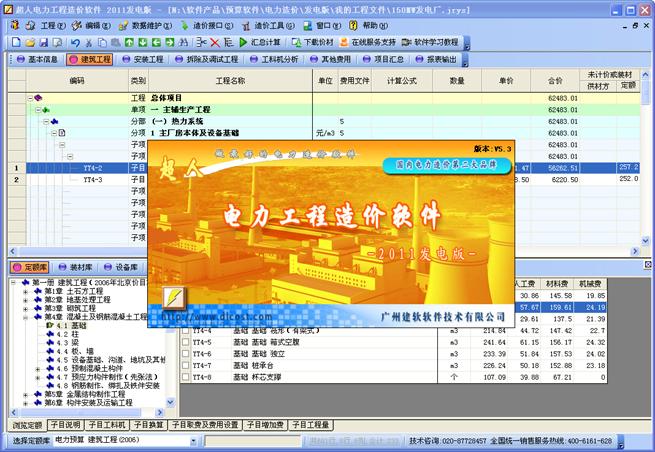Click the main grid horizontal scrollbar track
The width and height of the screenshot is (655, 452).
(x=324, y=251)
